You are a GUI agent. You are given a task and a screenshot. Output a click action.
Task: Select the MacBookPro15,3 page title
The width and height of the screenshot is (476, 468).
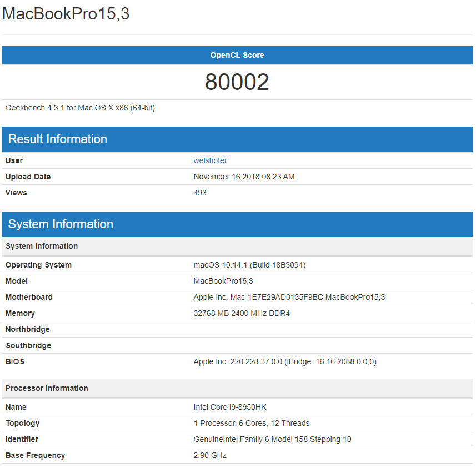pyautogui.click(x=66, y=14)
